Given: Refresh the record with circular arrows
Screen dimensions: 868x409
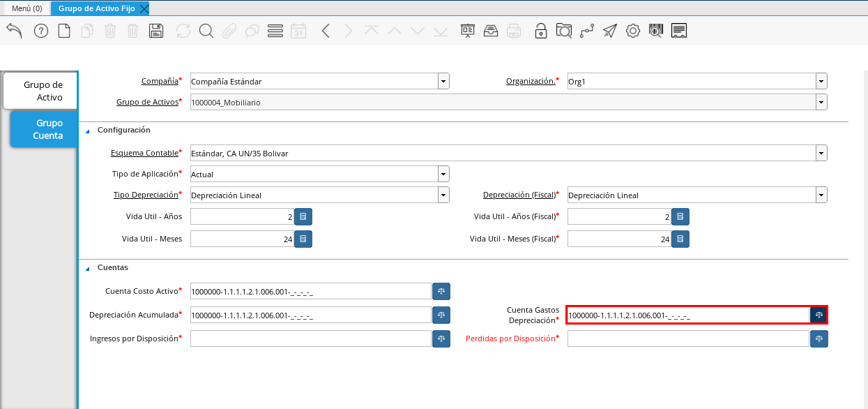Looking at the screenshot, I should pyautogui.click(x=183, y=31).
